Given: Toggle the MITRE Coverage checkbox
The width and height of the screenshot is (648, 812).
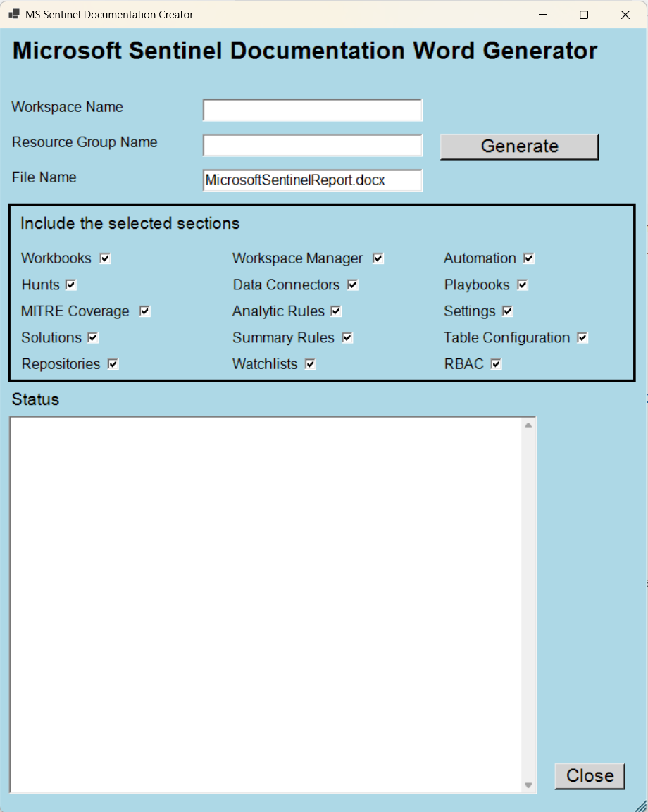Looking at the screenshot, I should pyautogui.click(x=144, y=311).
